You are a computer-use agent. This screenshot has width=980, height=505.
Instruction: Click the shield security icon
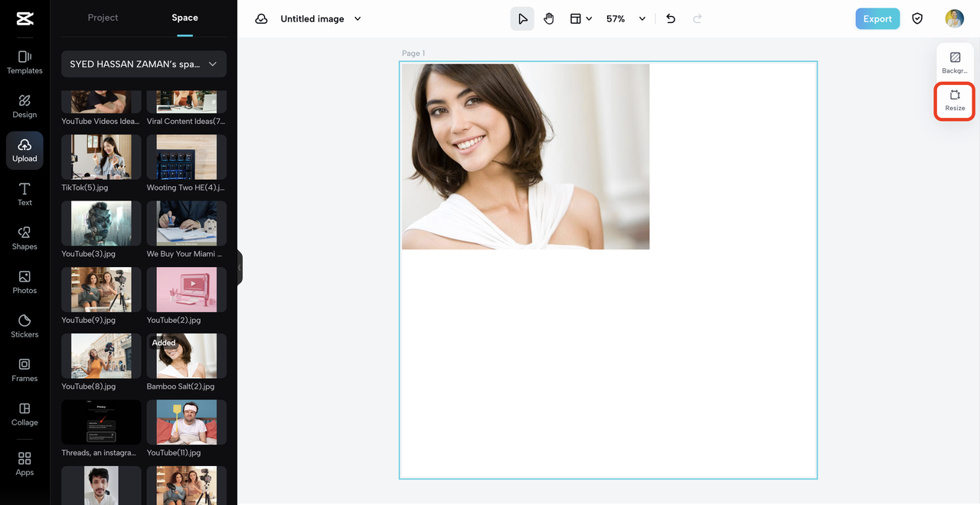(x=917, y=18)
